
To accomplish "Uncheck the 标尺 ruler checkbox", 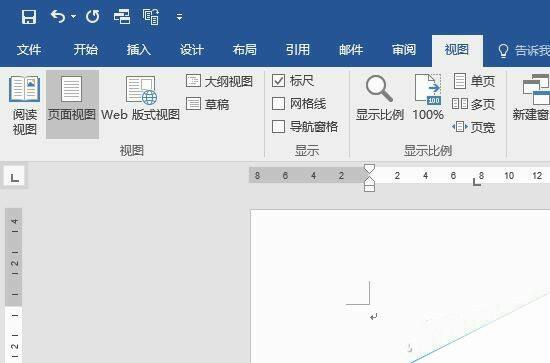I will (279, 81).
